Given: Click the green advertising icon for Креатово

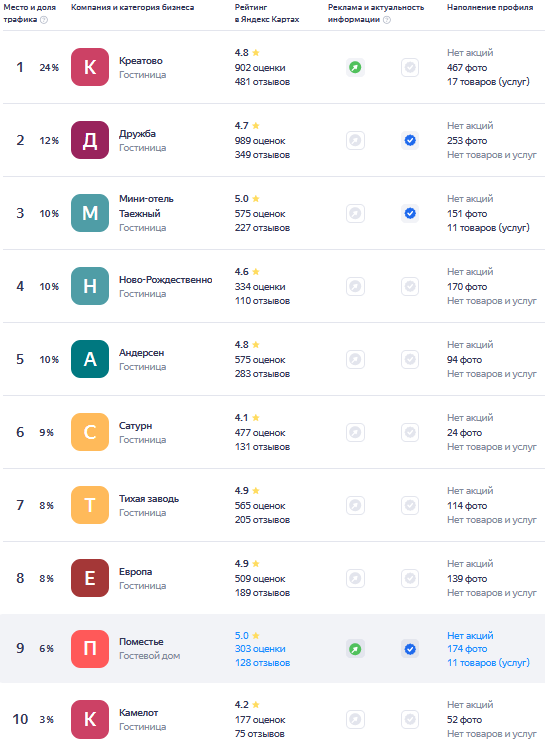Looking at the screenshot, I should (355, 67).
